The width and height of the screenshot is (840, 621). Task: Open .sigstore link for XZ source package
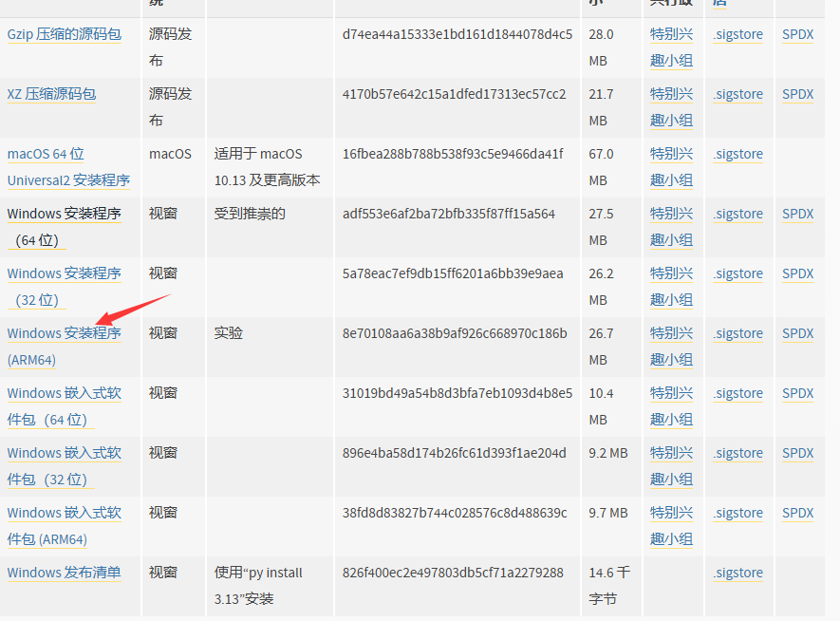(737, 94)
